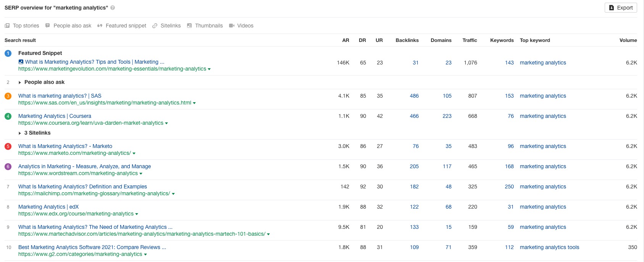Expand the 3 Sitelinks row under Coursera
Viewport: 644px width, 262px height.
click(x=20, y=133)
